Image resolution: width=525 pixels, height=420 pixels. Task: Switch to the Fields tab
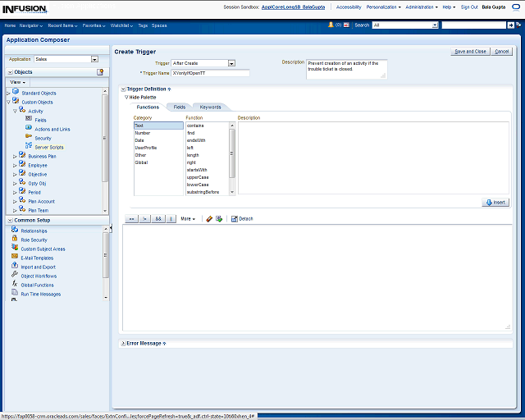tap(179, 107)
